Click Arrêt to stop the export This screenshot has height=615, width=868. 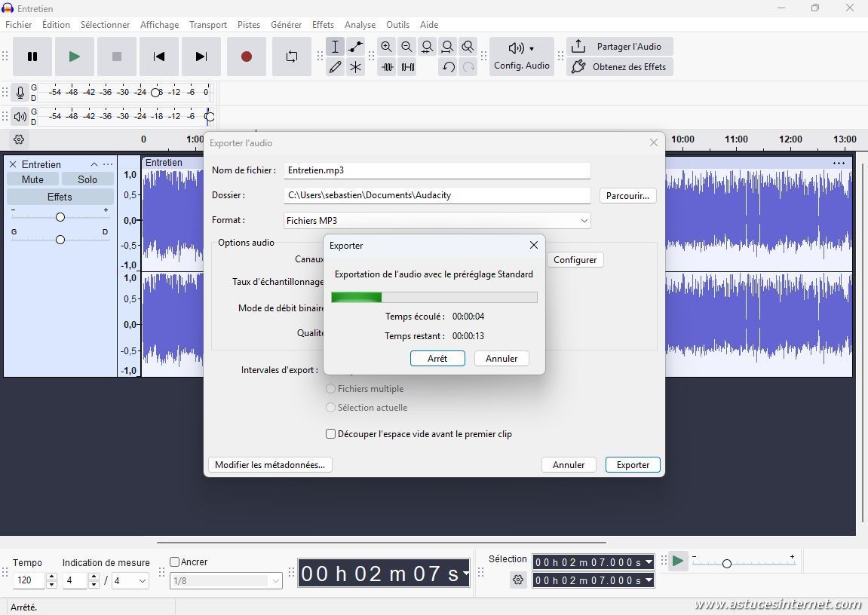point(437,359)
